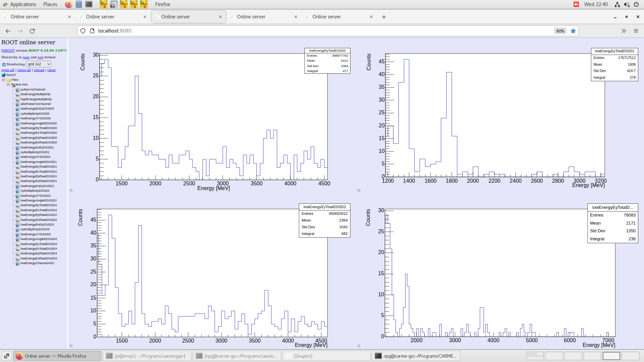Collapse the Files tree node
The image size is (644, 362).
point(3,80)
